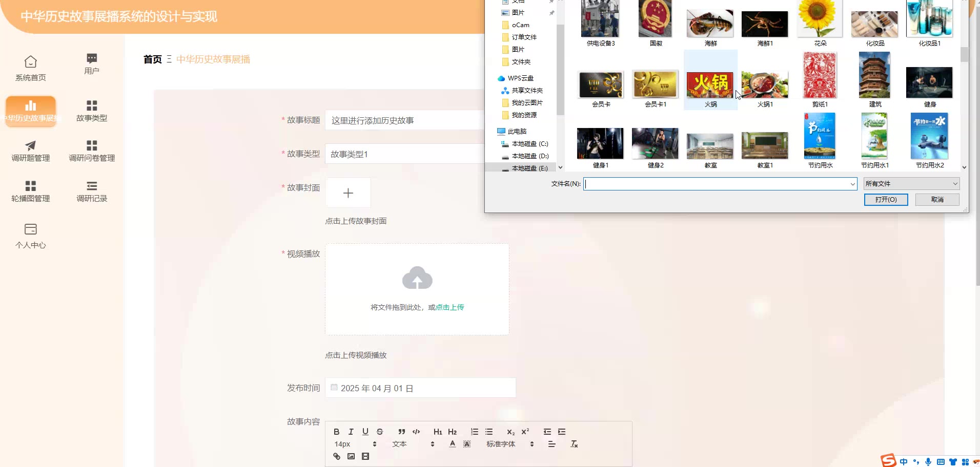Viewport: 980px width, 467px height.
Task: Select the 剪纸1 image file
Action: tap(820, 80)
